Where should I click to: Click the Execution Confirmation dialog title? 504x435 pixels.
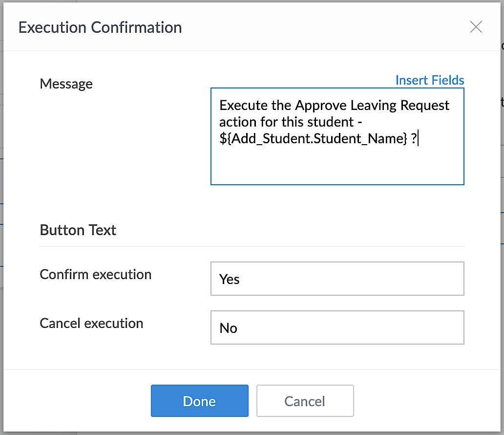pos(100,27)
